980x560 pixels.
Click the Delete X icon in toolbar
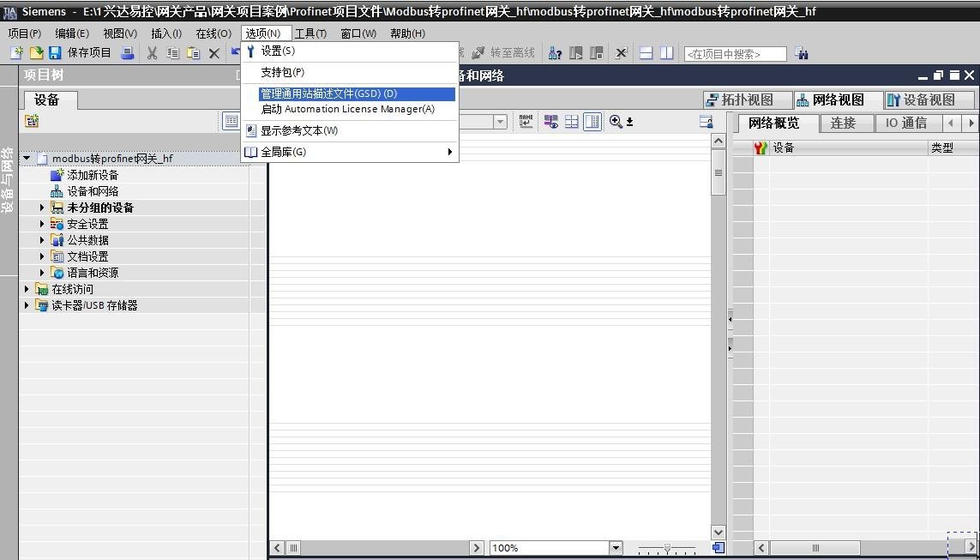[x=213, y=54]
